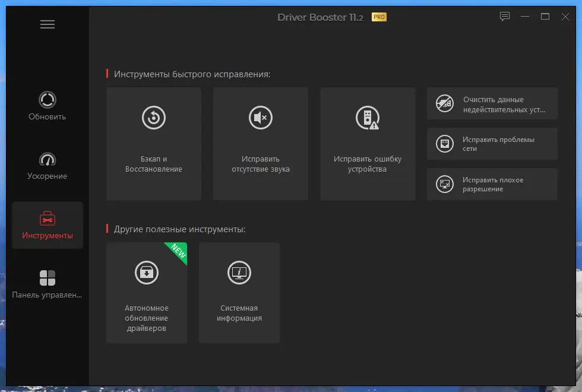This screenshot has width=582, height=392.
Task: Maximize the Driver Booster window
Action: click(545, 17)
